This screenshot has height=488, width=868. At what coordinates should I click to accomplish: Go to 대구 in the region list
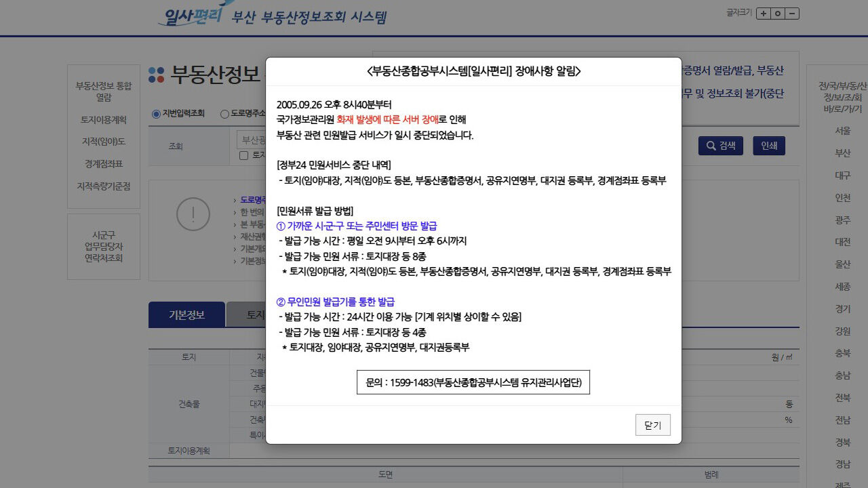[x=843, y=176]
